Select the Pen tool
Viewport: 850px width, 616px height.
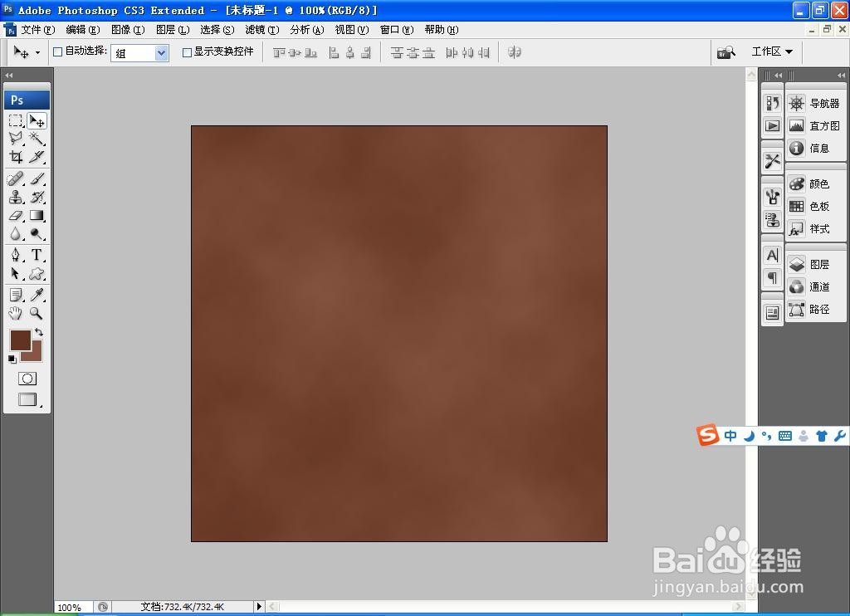[16, 255]
